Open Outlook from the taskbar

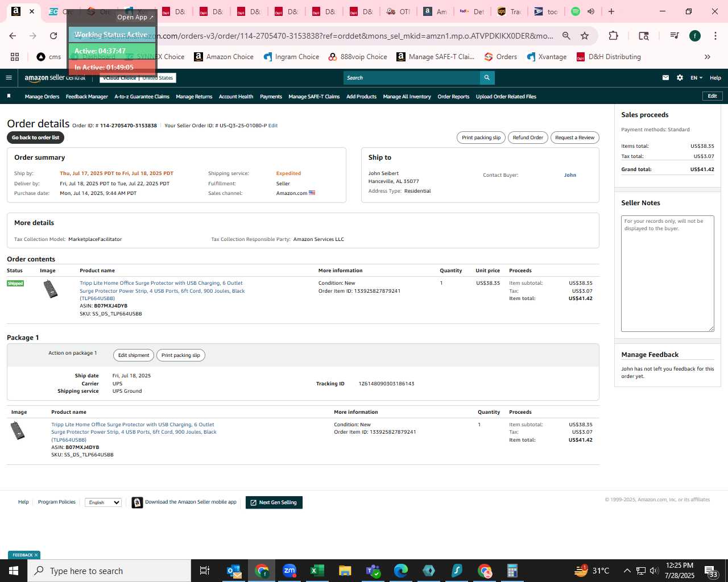[234, 571]
